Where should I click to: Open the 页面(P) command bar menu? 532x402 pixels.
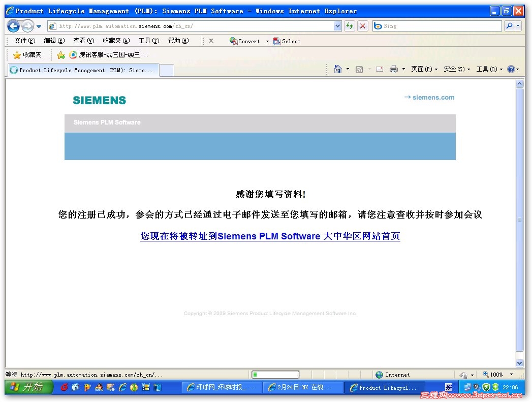[424, 69]
